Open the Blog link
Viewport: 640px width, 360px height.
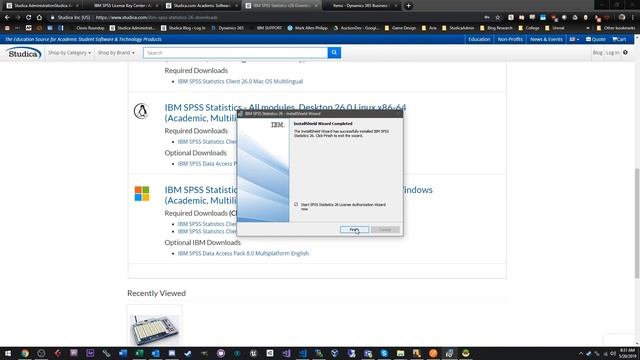coord(598,53)
